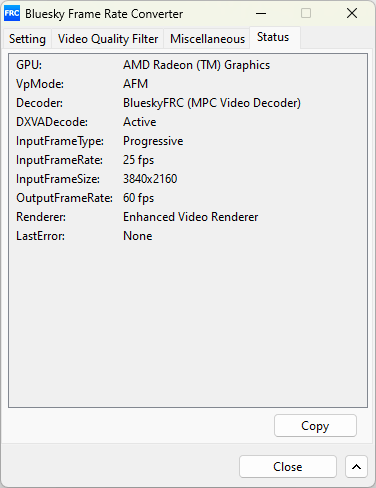This screenshot has width=376, height=488.
Task: Close the window using the X icon
Action: click(352, 14)
